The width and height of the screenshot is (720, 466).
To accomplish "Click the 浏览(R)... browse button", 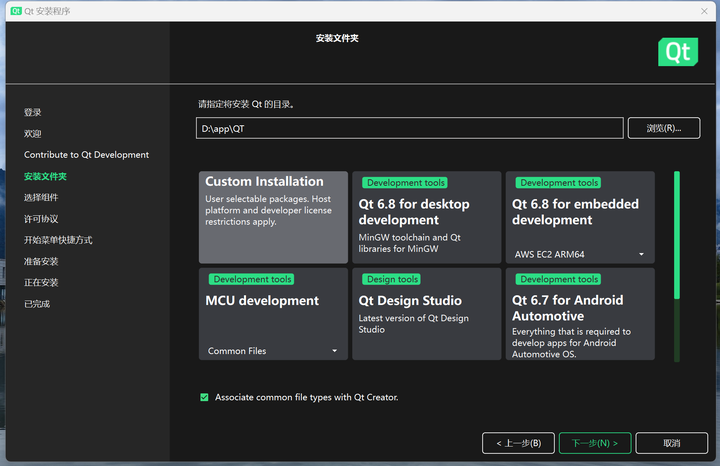I will click(663, 128).
